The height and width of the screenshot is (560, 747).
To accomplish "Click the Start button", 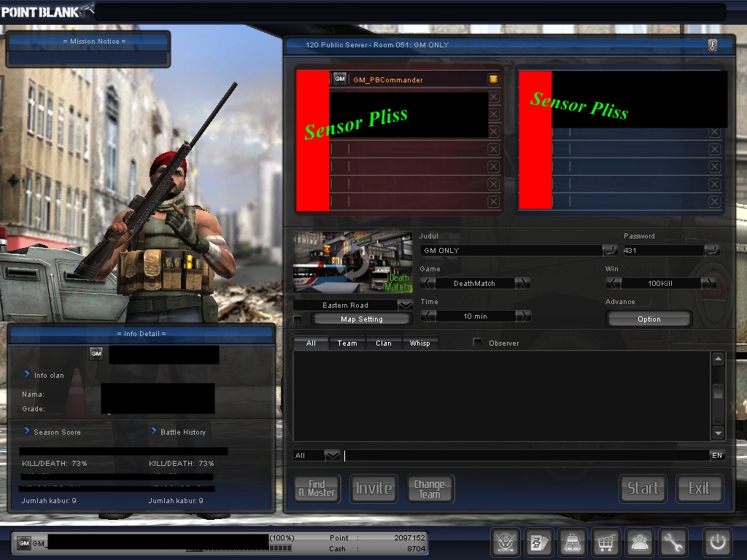I will (643, 489).
